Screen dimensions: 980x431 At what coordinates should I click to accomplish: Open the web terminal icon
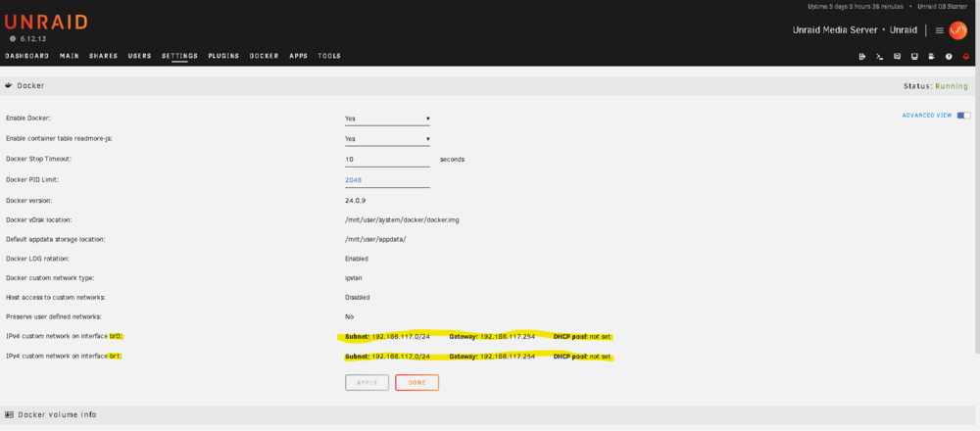pyautogui.click(x=879, y=56)
